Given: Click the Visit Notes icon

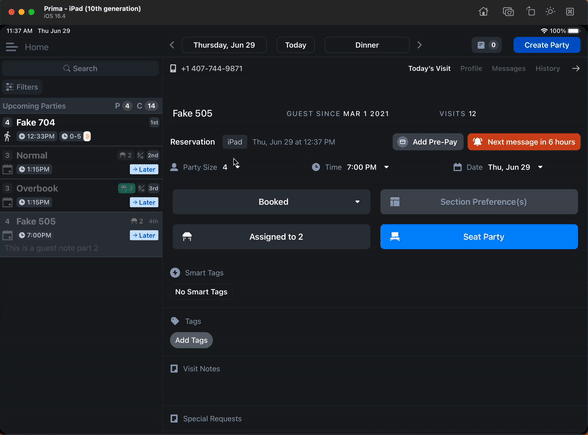Looking at the screenshot, I should tap(174, 369).
